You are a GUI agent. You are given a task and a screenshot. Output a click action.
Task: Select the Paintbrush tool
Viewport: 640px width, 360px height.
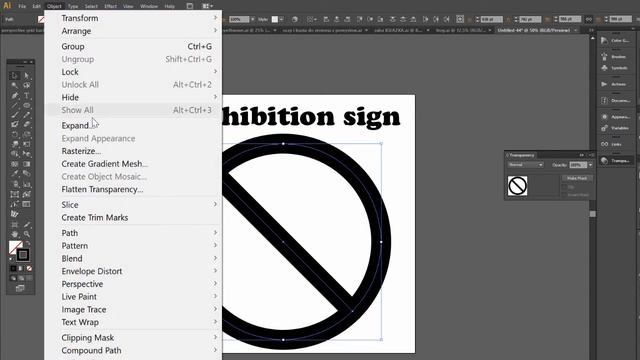(15, 115)
